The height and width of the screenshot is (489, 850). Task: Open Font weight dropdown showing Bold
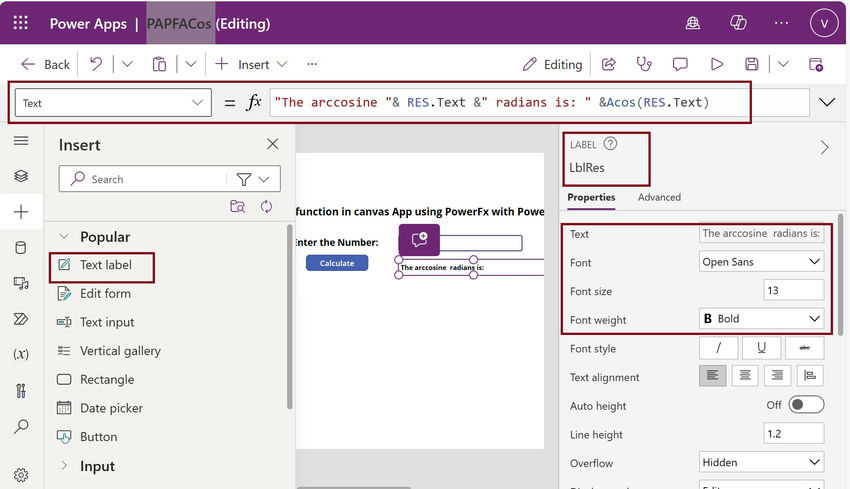761,319
